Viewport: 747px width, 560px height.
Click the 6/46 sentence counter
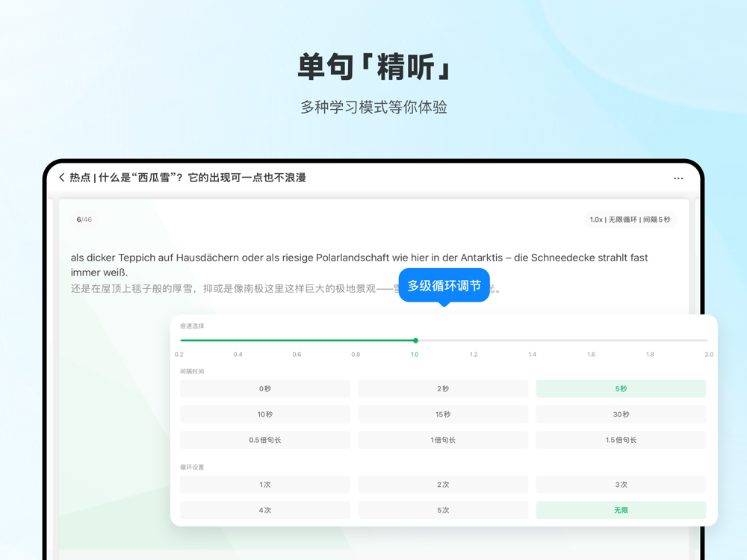pyautogui.click(x=84, y=220)
